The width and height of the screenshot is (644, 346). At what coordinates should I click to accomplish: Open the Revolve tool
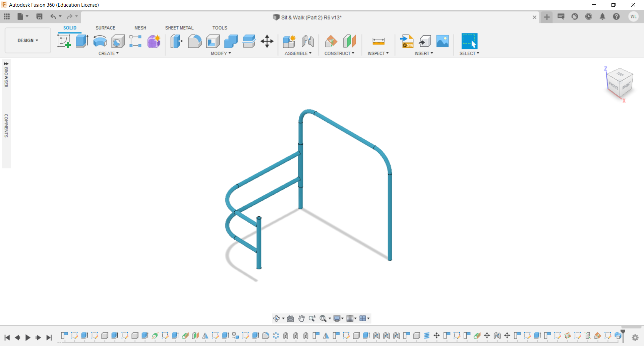(100, 41)
